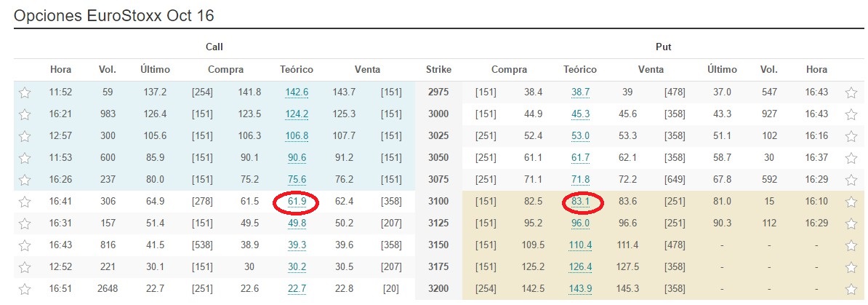Click the circled call theoretical value 61.9
Viewport: 868px width, 305px height.
(x=297, y=202)
